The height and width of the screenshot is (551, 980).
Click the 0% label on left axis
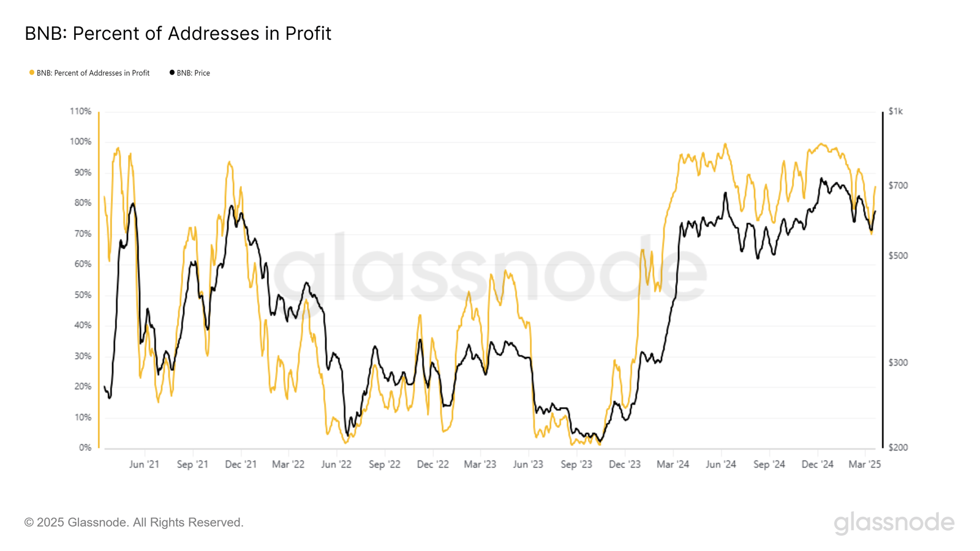[x=85, y=448]
